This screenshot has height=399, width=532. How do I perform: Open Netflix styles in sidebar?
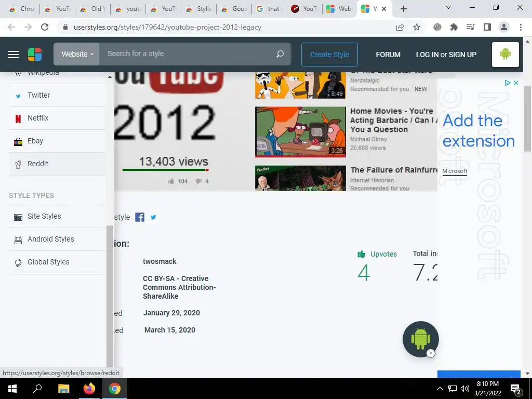[57, 118]
